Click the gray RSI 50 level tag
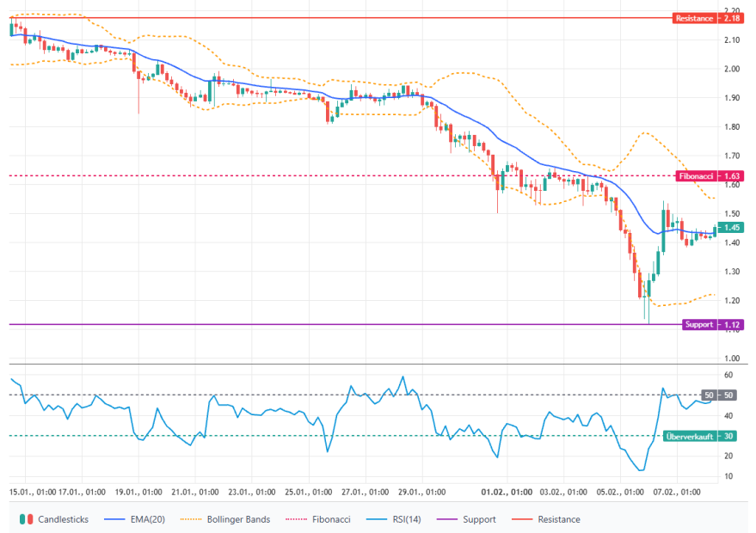This screenshot has height=533, width=756. 728,395
